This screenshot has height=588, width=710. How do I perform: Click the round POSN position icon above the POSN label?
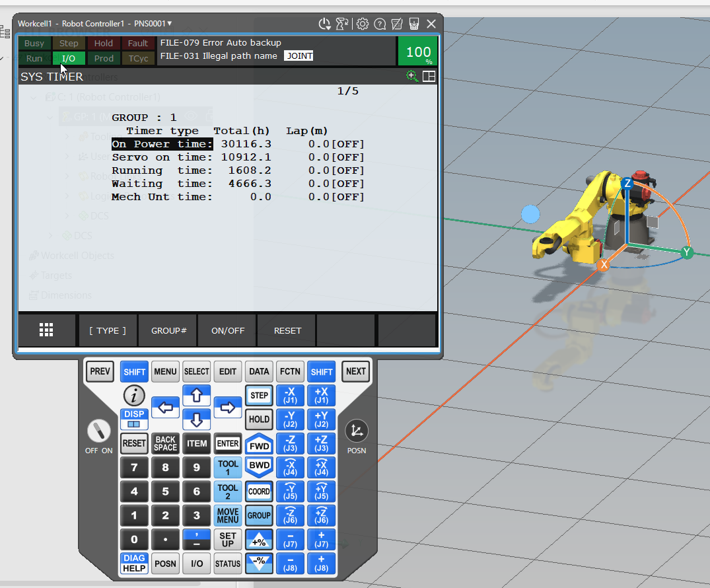coord(357,430)
